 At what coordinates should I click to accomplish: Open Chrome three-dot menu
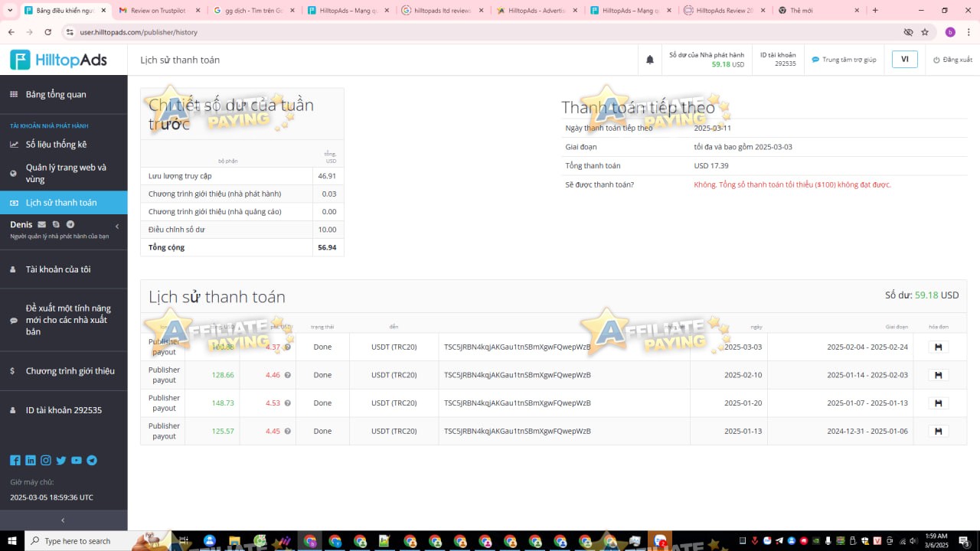pos(969,32)
